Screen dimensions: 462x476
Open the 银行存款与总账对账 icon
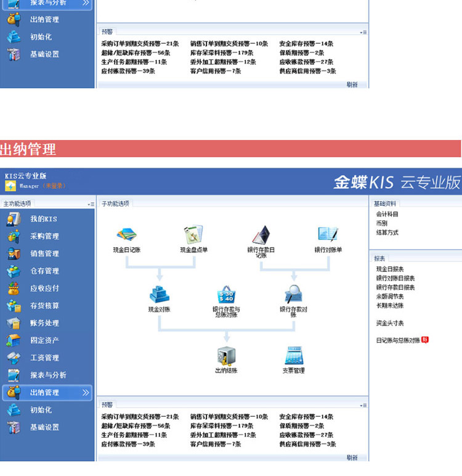point(226,294)
